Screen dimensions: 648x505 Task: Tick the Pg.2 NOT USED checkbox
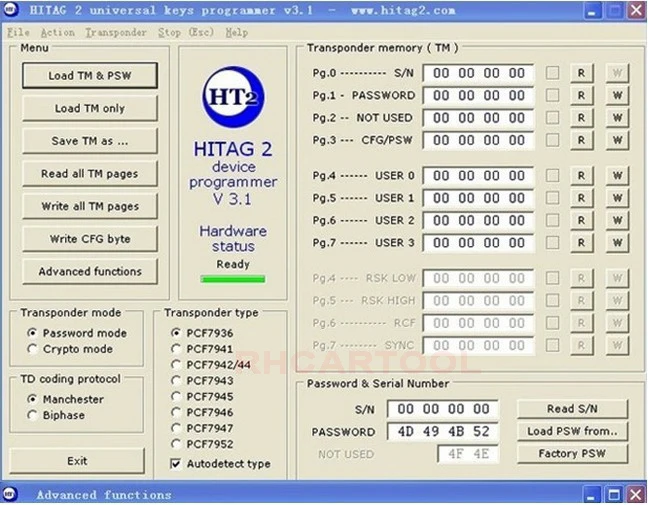click(x=553, y=118)
